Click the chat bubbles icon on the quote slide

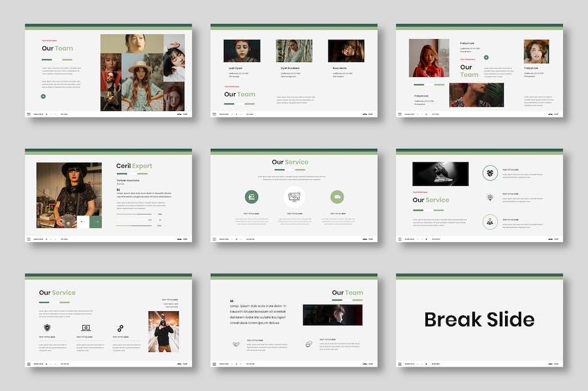[x=308, y=344]
